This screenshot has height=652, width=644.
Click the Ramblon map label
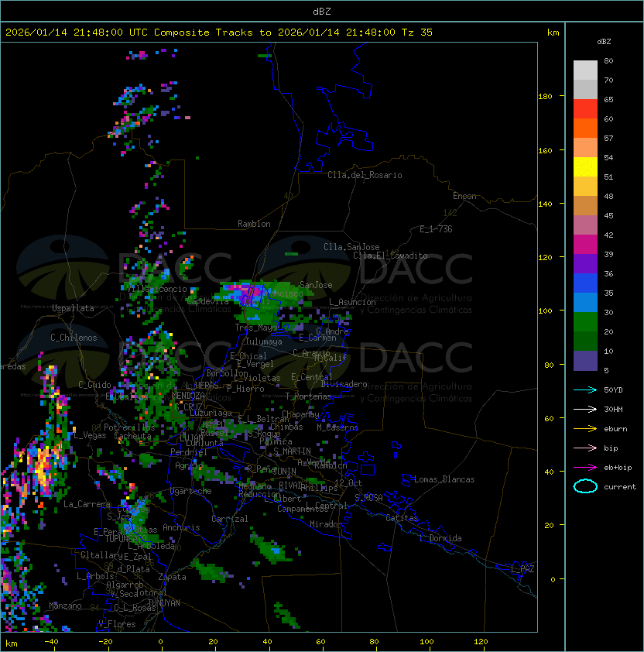click(254, 224)
